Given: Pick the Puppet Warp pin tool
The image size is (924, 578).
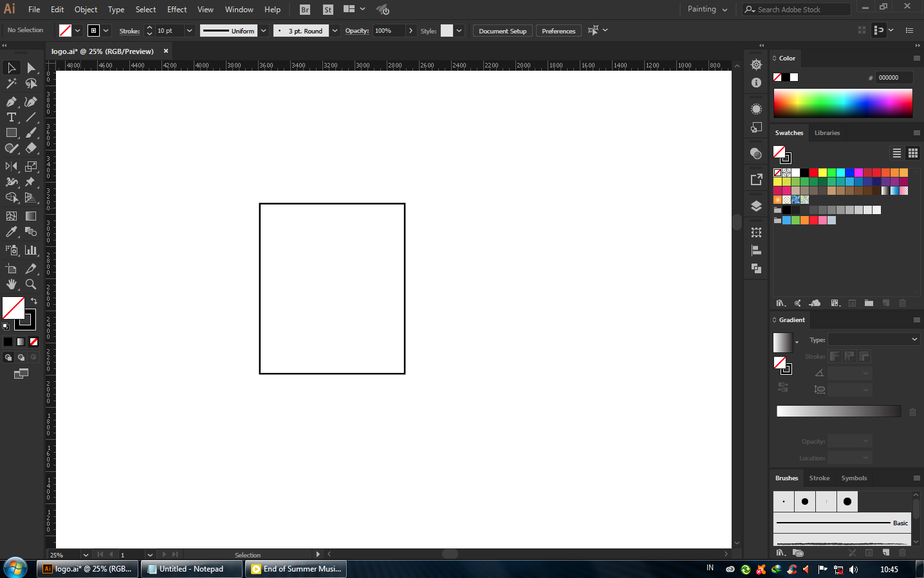Looking at the screenshot, I should pos(31,182).
